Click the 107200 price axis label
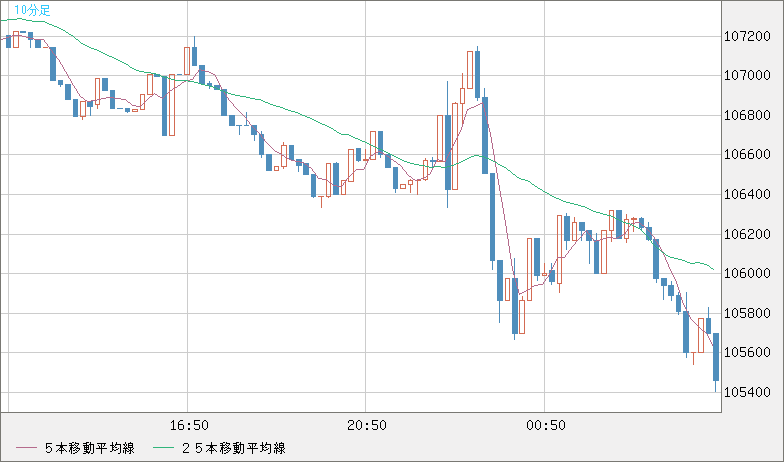Image resolution: width=784 pixels, height=462 pixels. [x=748, y=36]
